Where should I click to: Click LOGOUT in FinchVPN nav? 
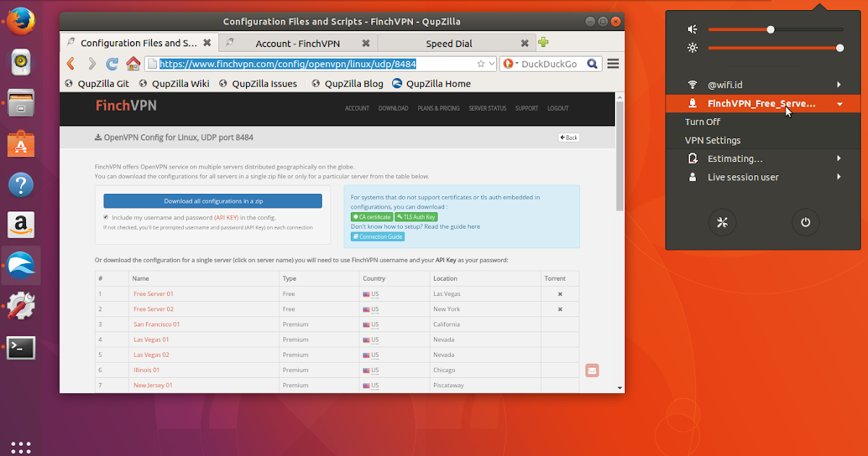(x=558, y=109)
